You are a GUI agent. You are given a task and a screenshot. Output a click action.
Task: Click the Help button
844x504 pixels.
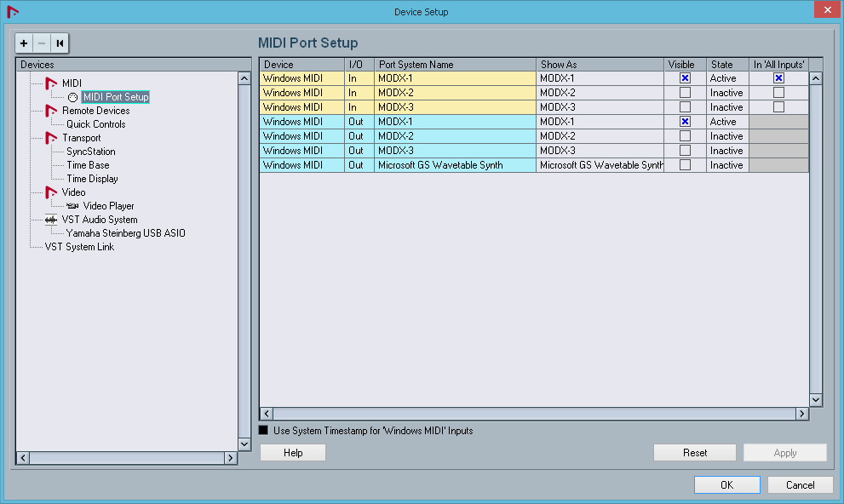(293, 453)
